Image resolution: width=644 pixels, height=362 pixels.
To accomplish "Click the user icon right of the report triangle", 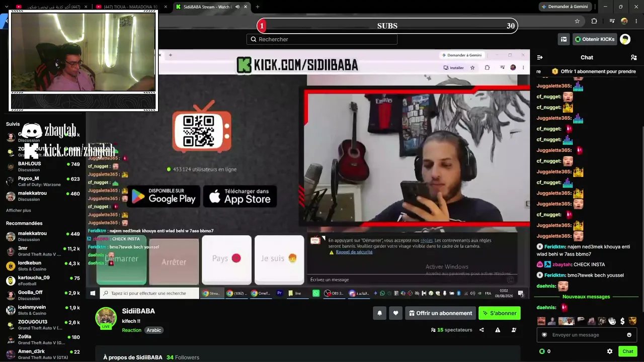I will click(x=514, y=330).
